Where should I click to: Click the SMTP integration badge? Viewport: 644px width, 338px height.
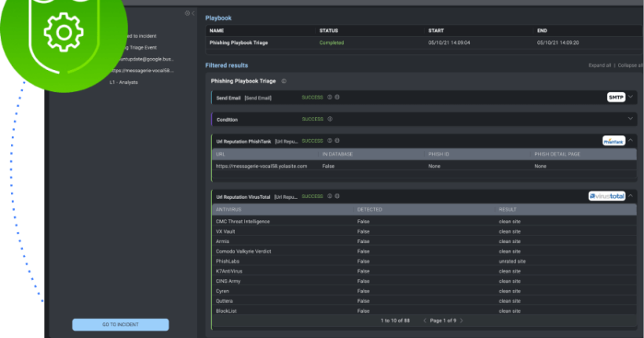coord(616,97)
